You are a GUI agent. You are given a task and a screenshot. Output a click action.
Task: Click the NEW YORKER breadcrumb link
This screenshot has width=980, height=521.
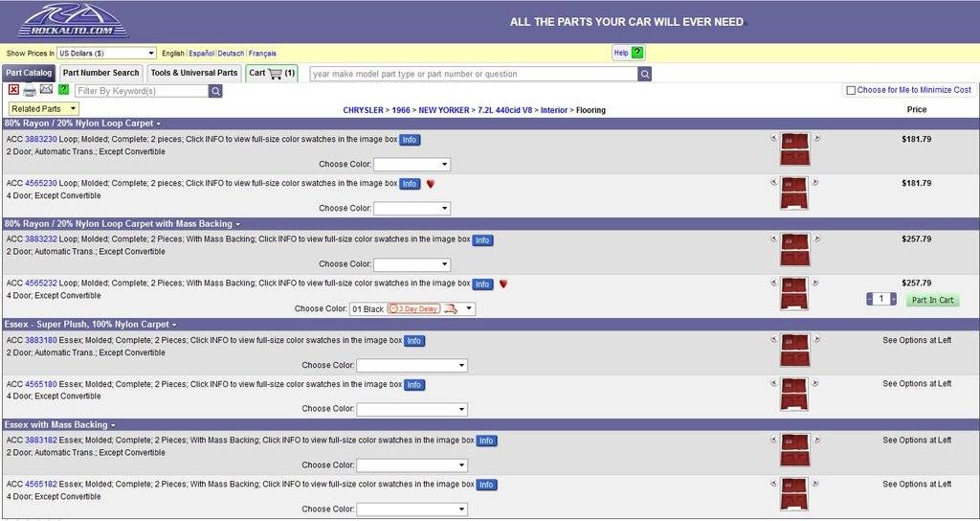(443, 110)
